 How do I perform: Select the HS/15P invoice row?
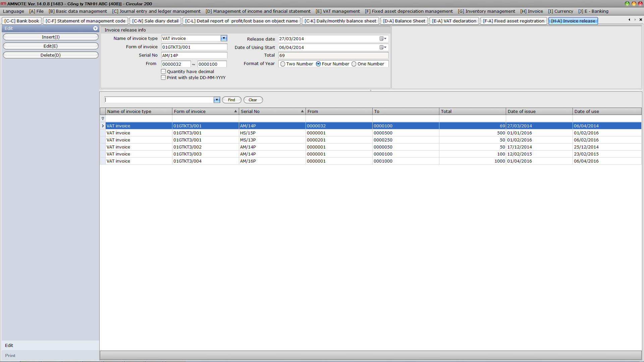(248, 133)
